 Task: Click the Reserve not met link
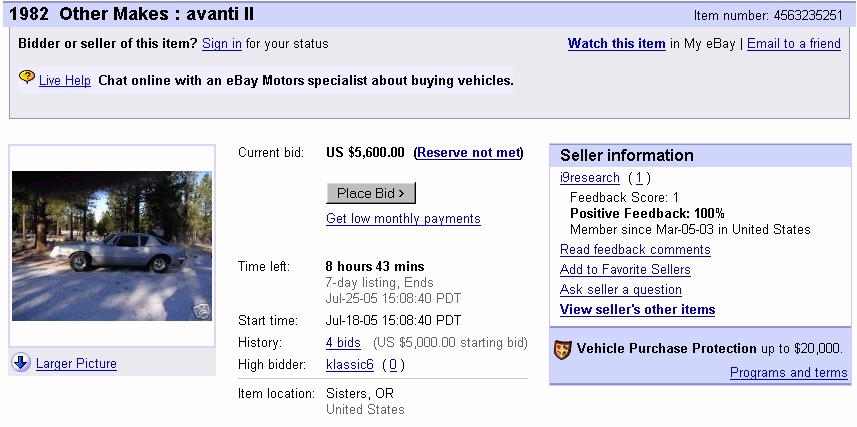click(x=468, y=153)
